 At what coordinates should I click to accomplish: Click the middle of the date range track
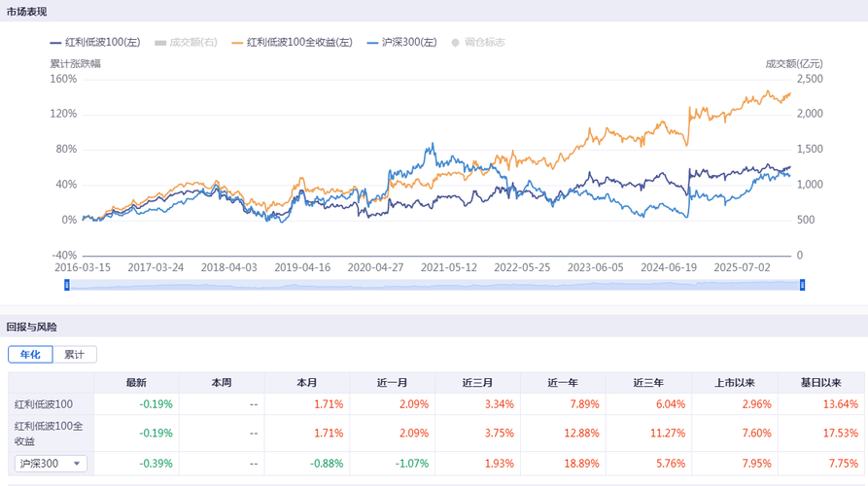434,285
